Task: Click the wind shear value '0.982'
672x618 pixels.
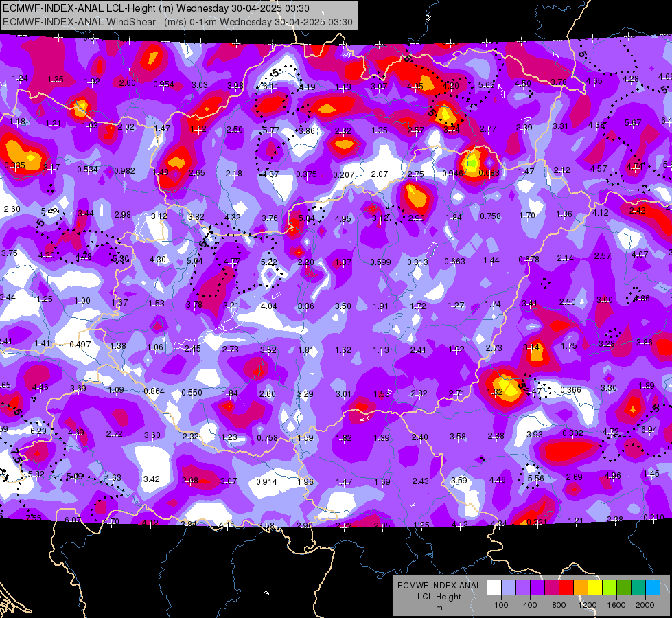Action: pyautogui.click(x=124, y=171)
